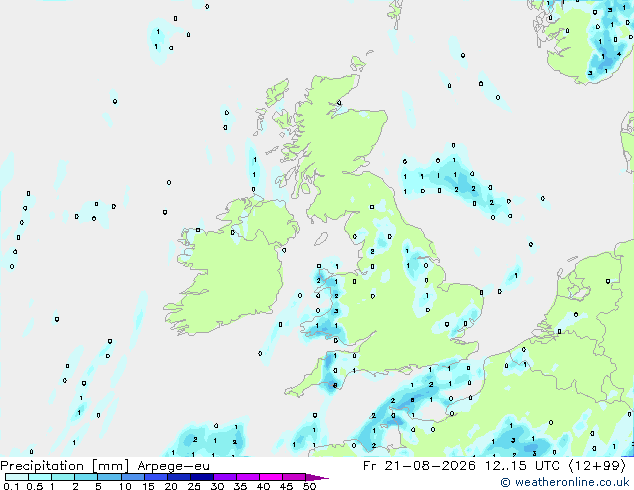Click the legend label '40'
The image size is (634, 490).
264,486
